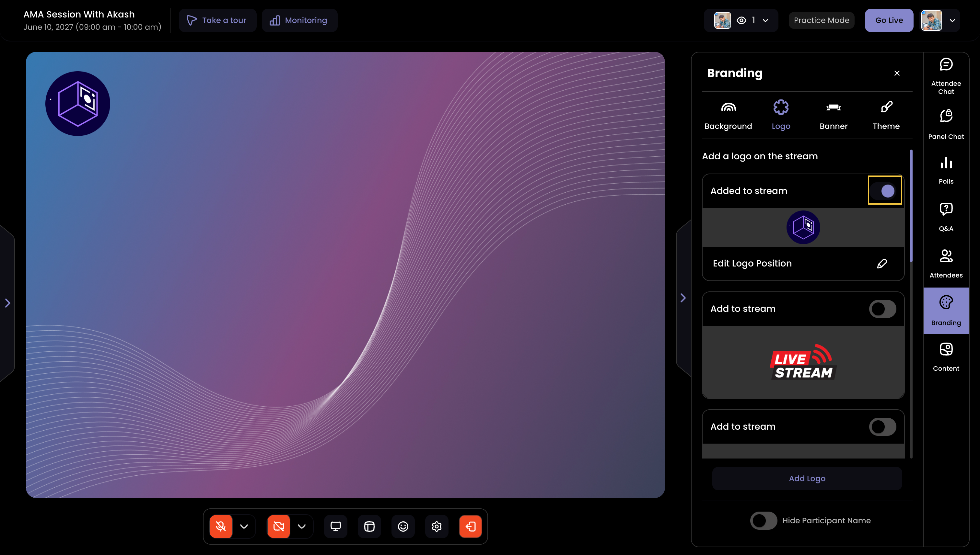The height and width of the screenshot is (555, 980).
Task: Click the Add a logo on the stream heading
Action: [760, 156]
